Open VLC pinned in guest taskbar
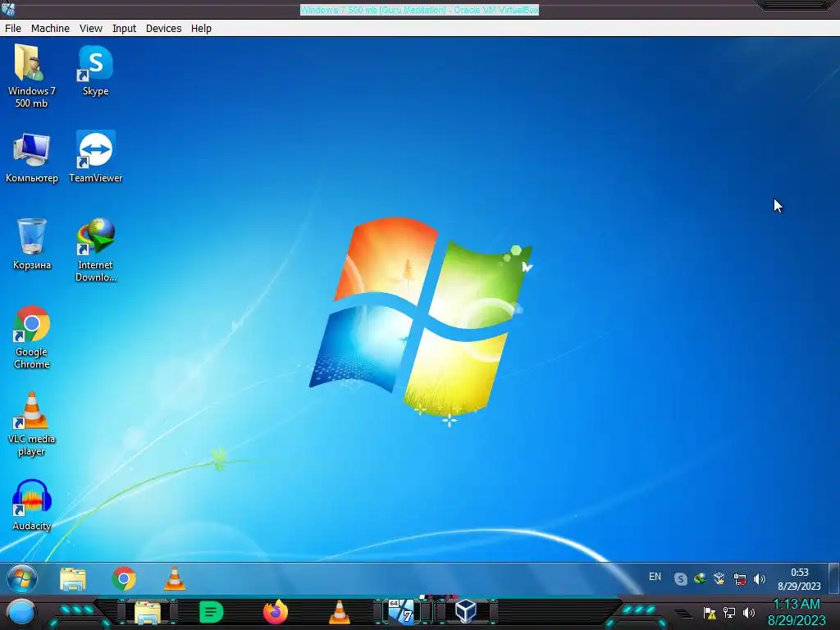Image resolution: width=840 pixels, height=630 pixels. click(175, 578)
